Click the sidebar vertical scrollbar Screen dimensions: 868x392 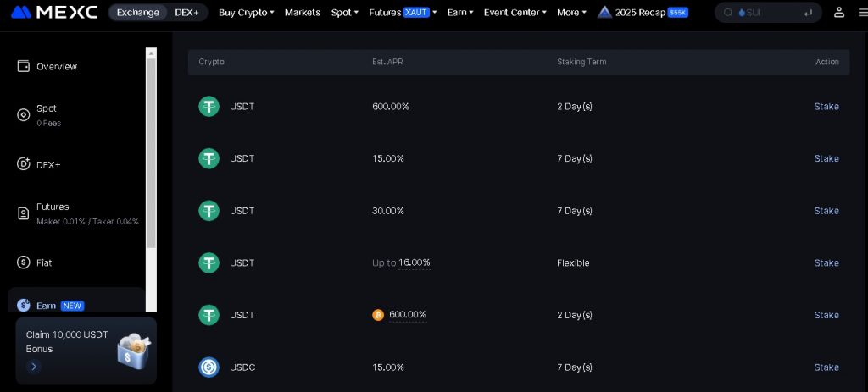pos(152,152)
